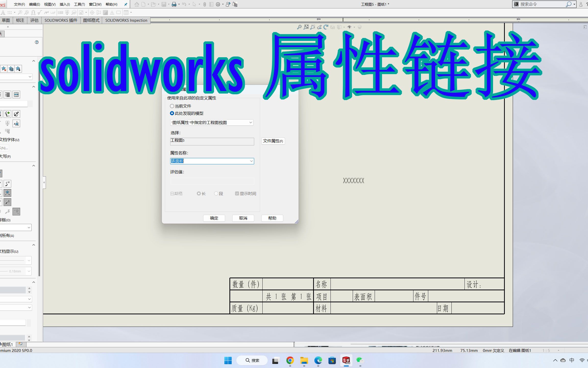Click the Rebuild traffic-light icon
This screenshot has height=368, width=588.
click(205, 4)
